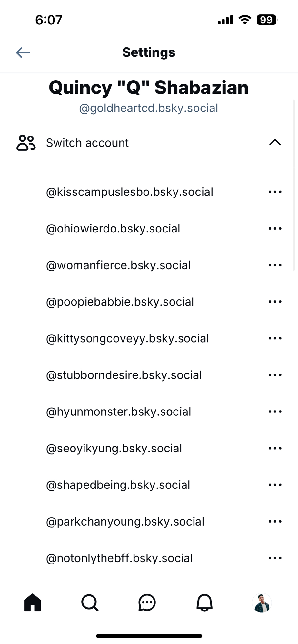
Task: Open three-dot menu for @poopiebabbie
Action: pyautogui.click(x=275, y=302)
